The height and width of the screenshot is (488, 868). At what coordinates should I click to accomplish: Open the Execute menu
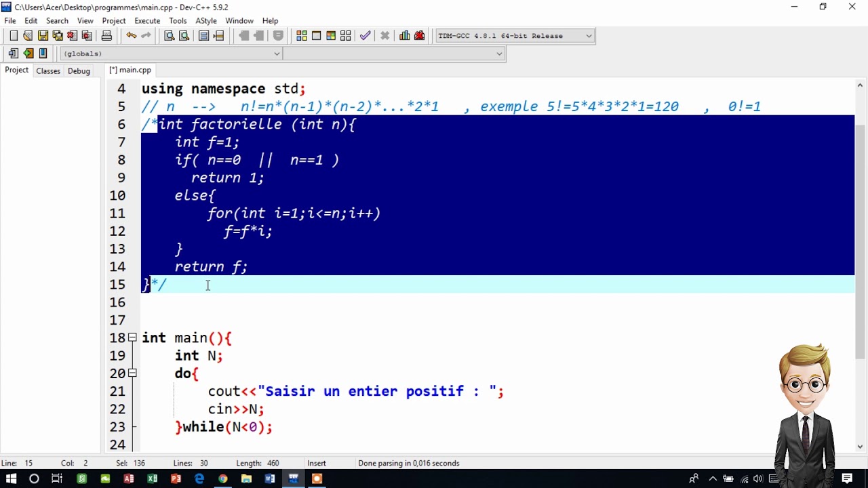147,21
